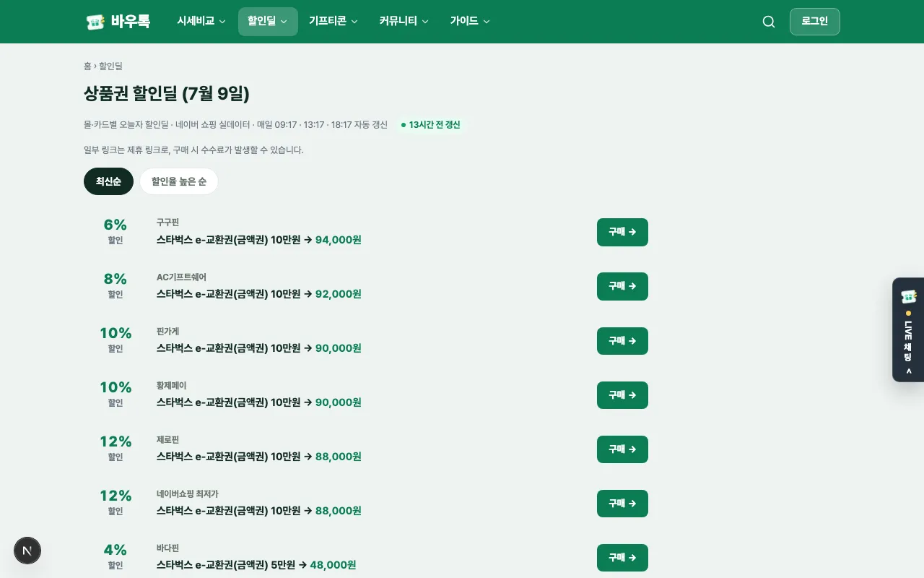This screenshot has height=578, width=924.
Task: Click the AC기프트쉐어 seller name
Action: click(x=181, y=277)
